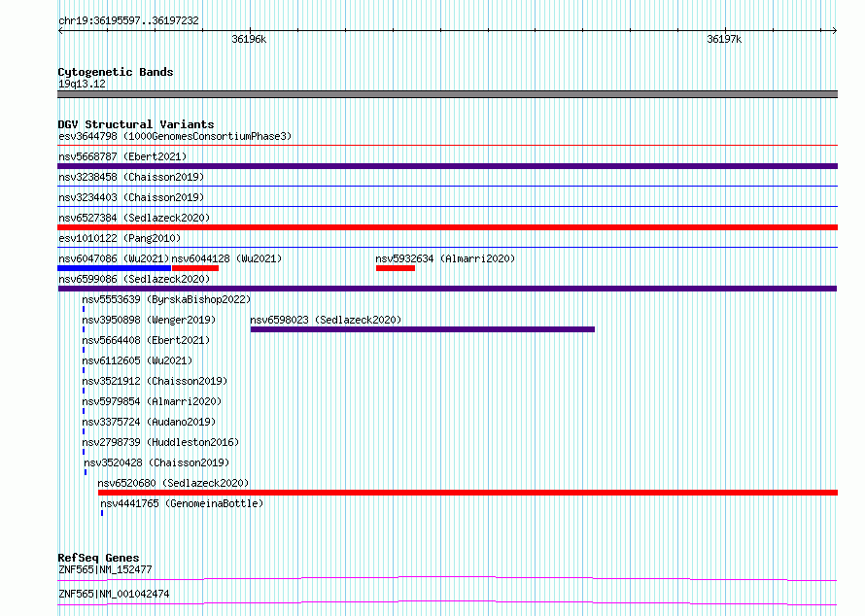Open variant nsv5668787 (Ebert2021)
This screenshot has width=865, height=616.
point(122,156)
